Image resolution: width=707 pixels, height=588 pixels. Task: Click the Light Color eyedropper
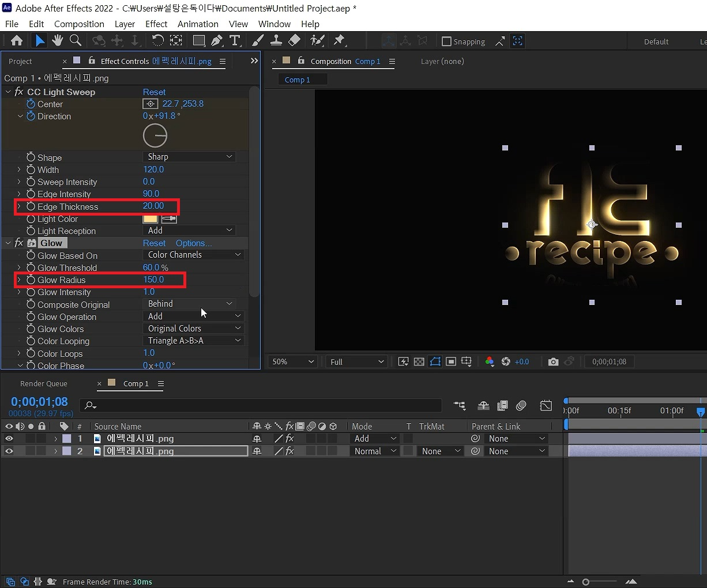tap(169, 219)
